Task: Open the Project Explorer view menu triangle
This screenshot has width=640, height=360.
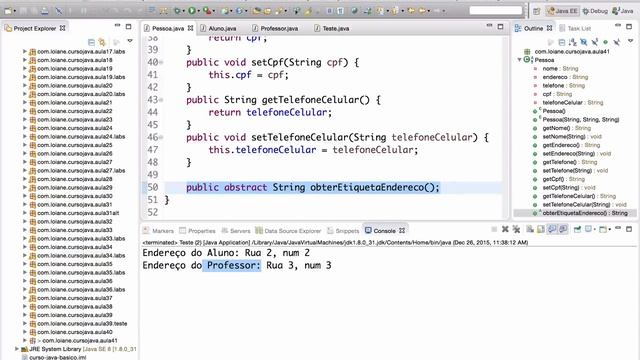Action: [x=130, y=41]
